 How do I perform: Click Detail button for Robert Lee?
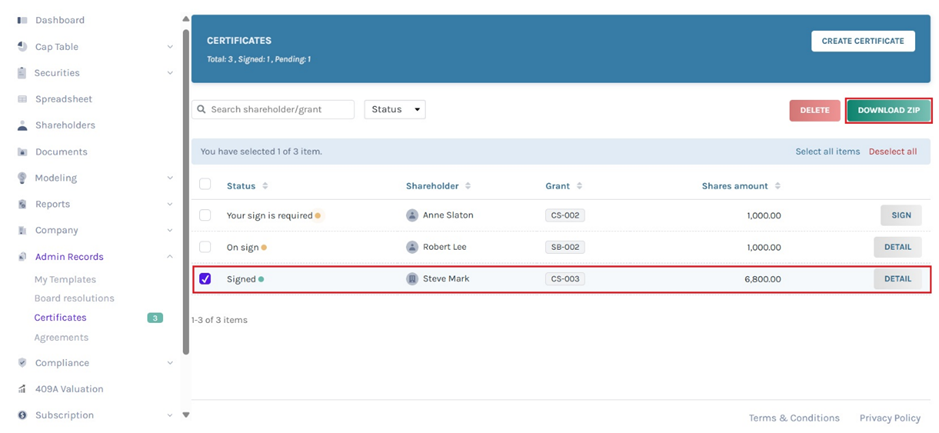[898, 247]
